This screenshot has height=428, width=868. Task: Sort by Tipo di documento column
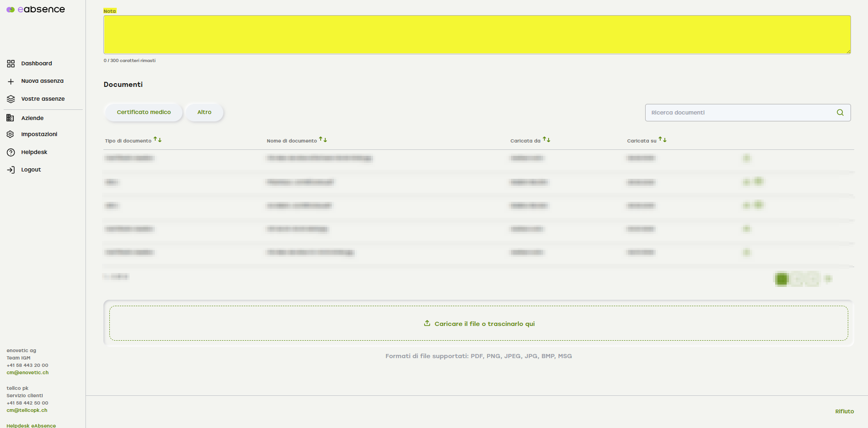pos(158,140)
